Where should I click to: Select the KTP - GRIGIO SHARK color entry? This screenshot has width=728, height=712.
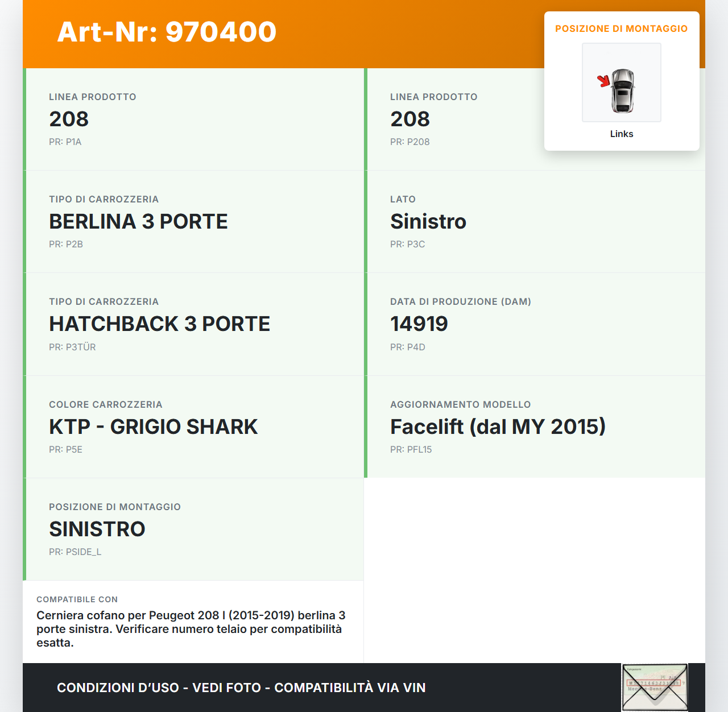pos(153,427)
